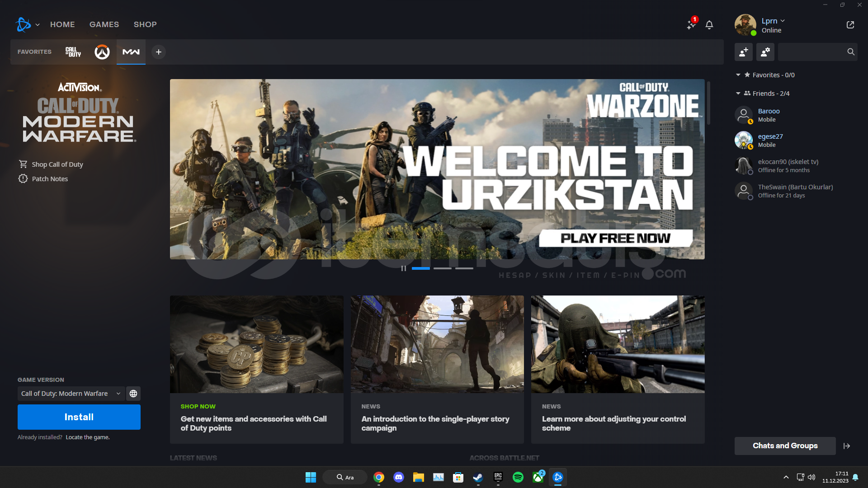Click the friends search magnifier icon
Viewport: 868px width, 488px height.
pyautogui.click(x=851, y=52)
